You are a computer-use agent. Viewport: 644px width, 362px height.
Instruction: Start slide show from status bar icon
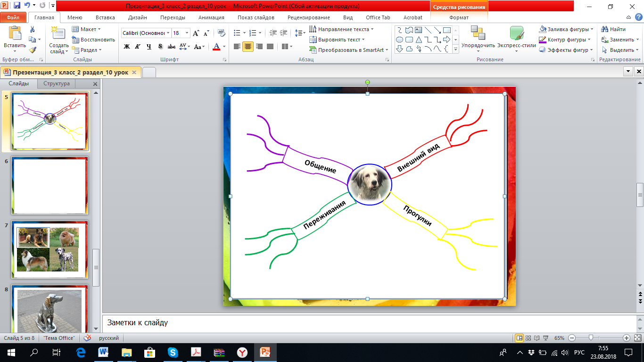point(545,338)
